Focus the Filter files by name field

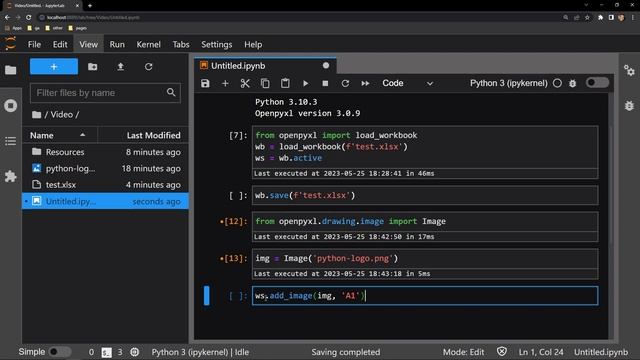pos(105,93)
